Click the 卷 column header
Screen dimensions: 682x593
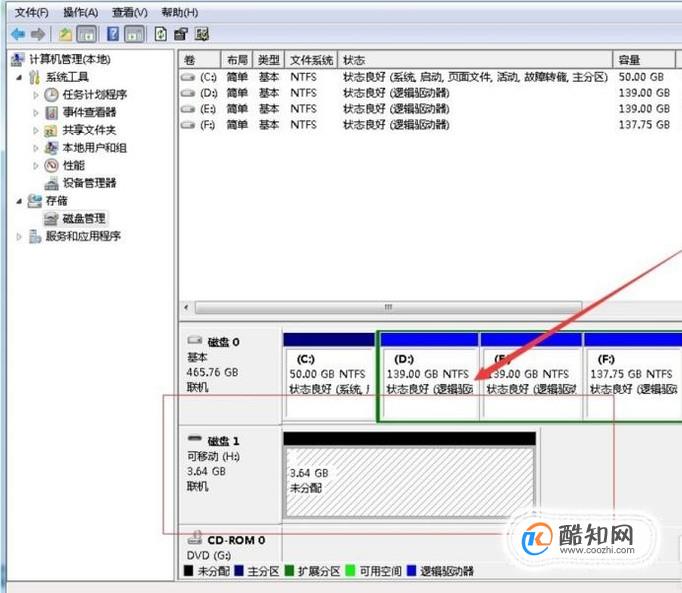click(x=200, y=60)
